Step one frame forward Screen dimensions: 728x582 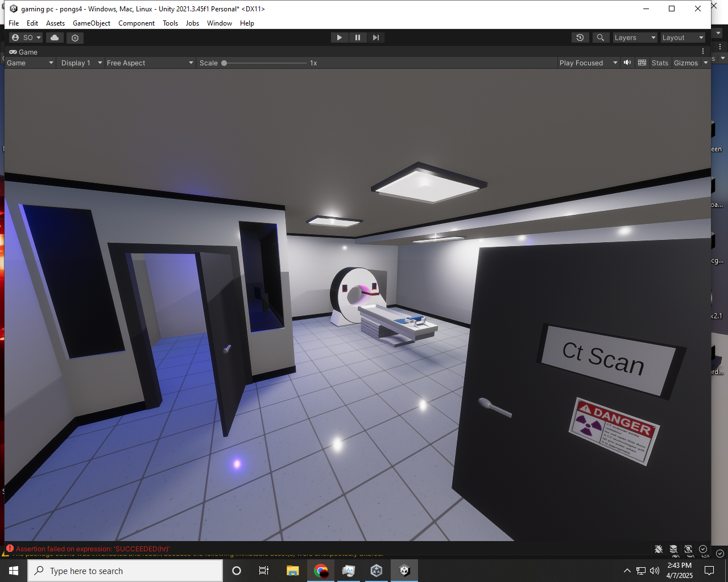(376, 37)
